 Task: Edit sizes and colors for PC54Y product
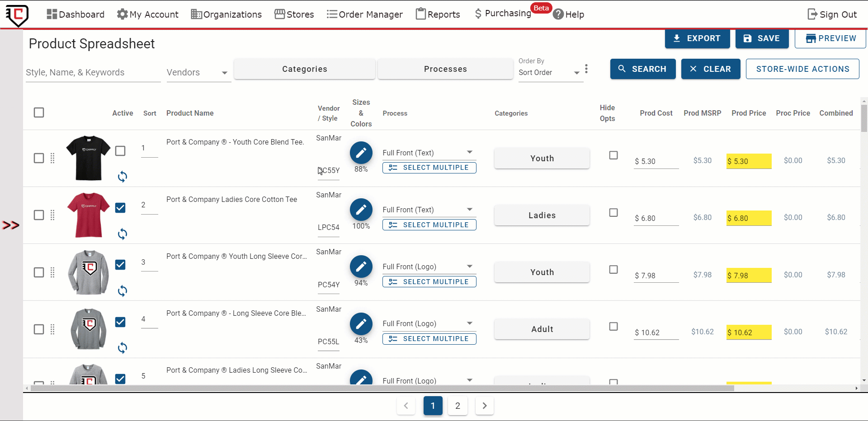tap(361, 267)
